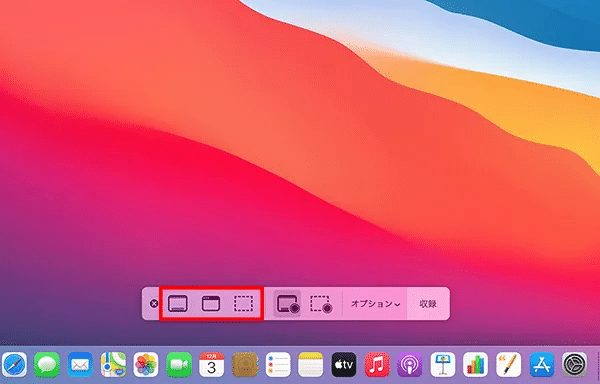
Task: Launch Pages from the Dock
Action: pyautogui.click(x=509, y=364)
